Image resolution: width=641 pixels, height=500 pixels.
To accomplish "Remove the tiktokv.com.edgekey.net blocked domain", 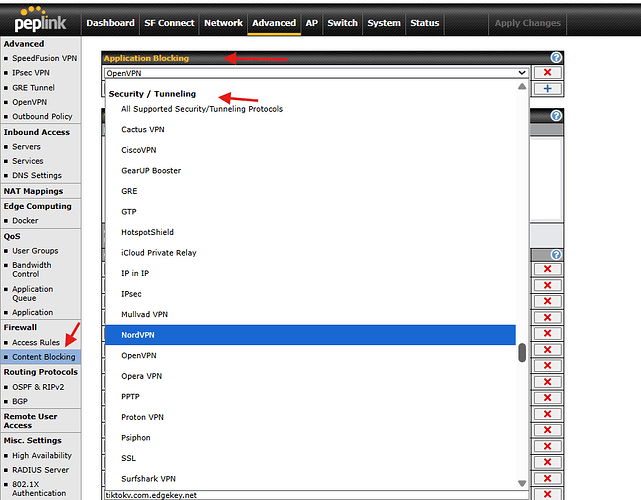I will (547, 494).
